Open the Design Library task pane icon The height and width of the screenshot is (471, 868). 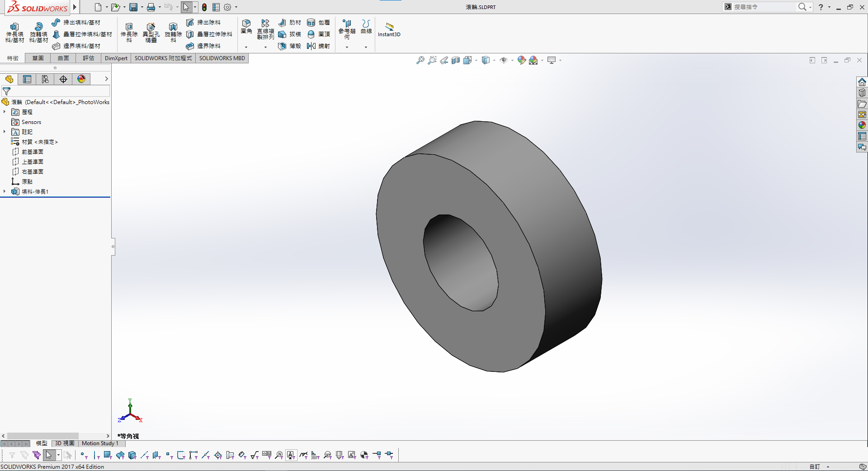tap(862, 93)
